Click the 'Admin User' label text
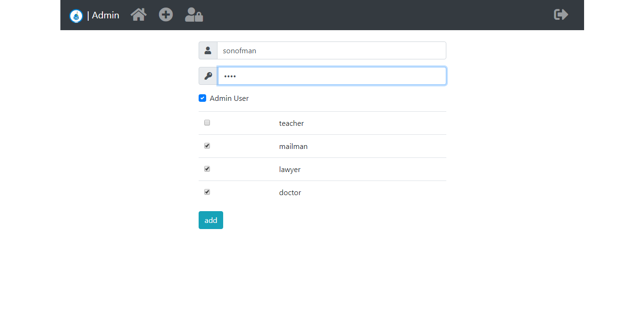 229,99
